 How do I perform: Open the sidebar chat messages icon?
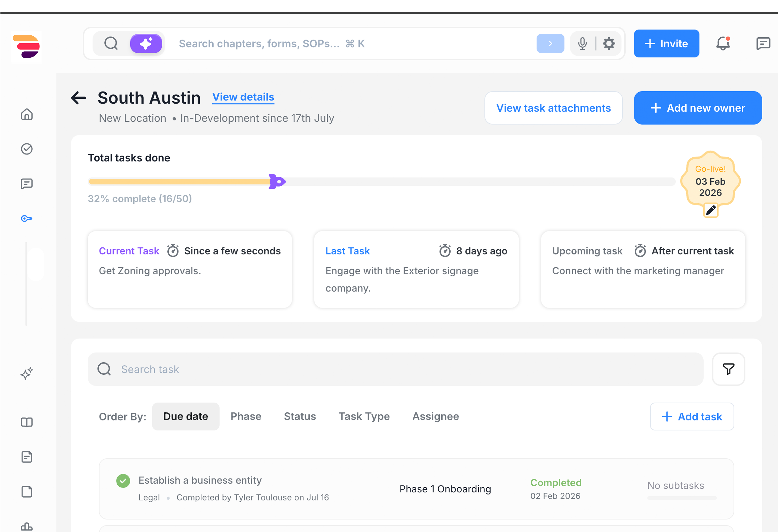click(27, 184)
